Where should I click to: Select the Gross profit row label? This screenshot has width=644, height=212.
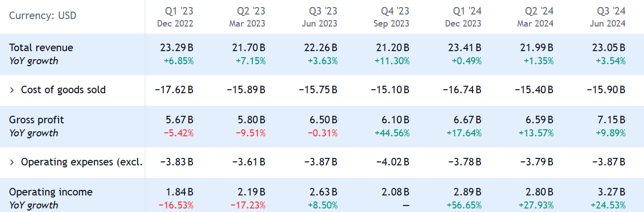coord(36,120)
